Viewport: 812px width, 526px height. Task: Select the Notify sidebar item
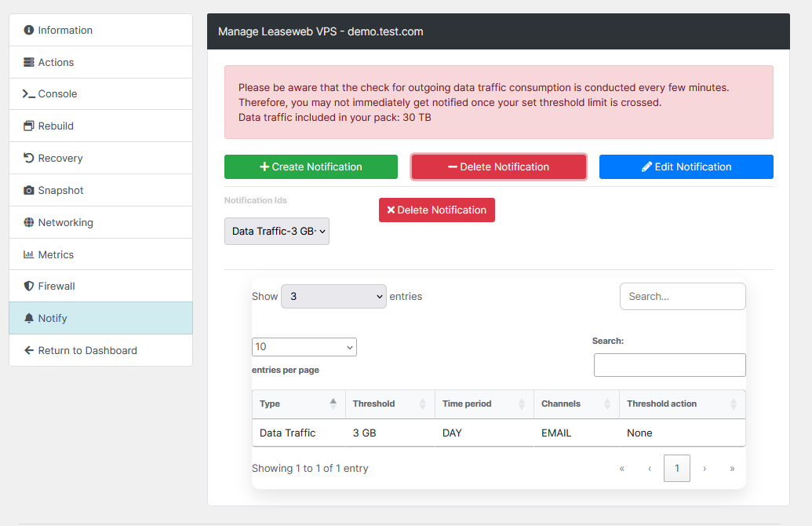101,318
